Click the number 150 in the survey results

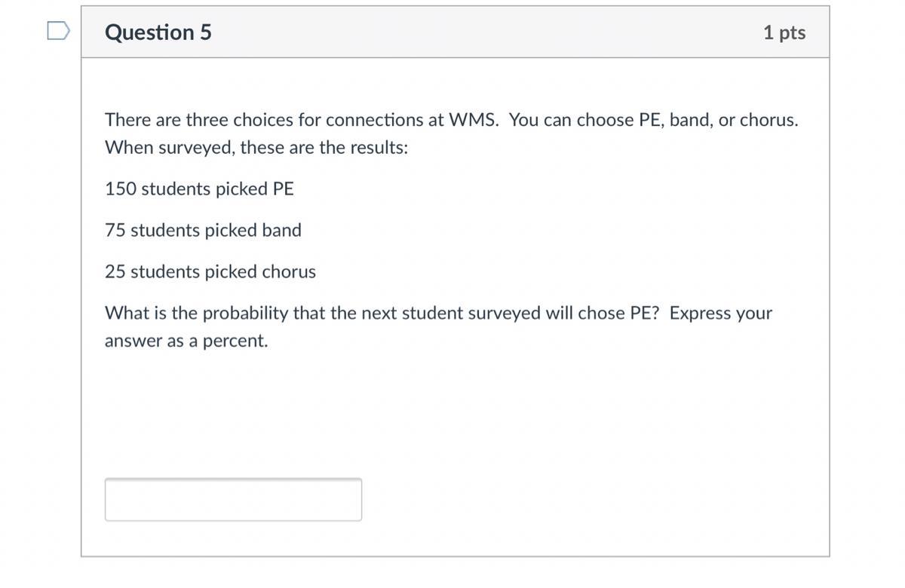(120, 188)
